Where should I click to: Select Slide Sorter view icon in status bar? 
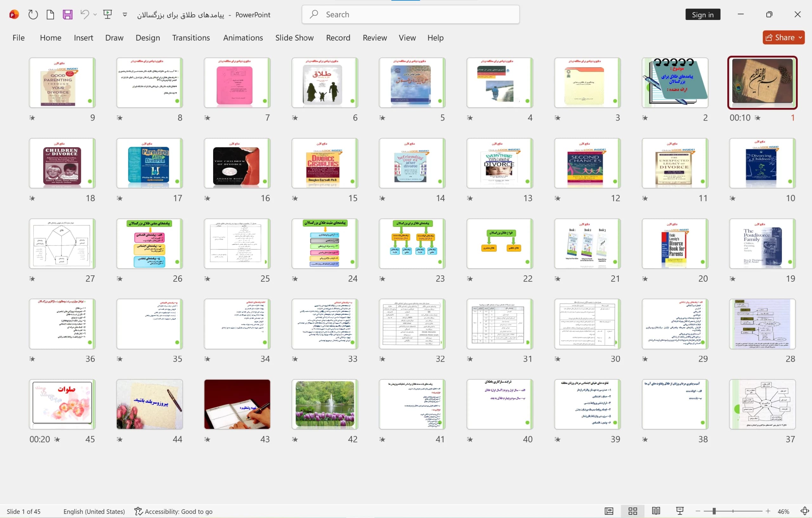632,511
